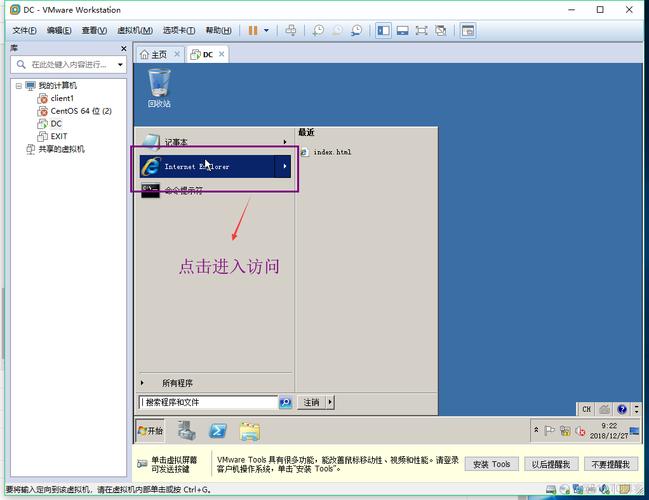Click the start menu search magnifier icon
Image resolution: width=649 pixels, height=500 pixels.
click(286, 402)
